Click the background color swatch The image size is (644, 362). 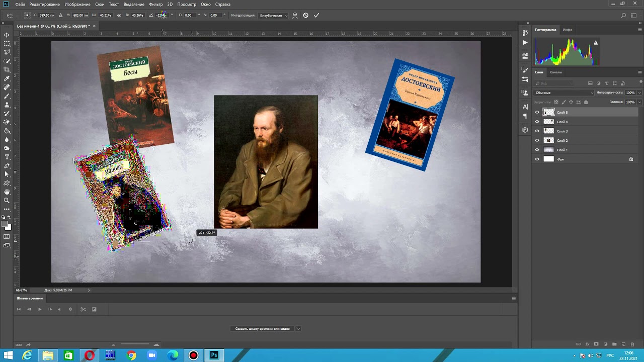point(8,227)
